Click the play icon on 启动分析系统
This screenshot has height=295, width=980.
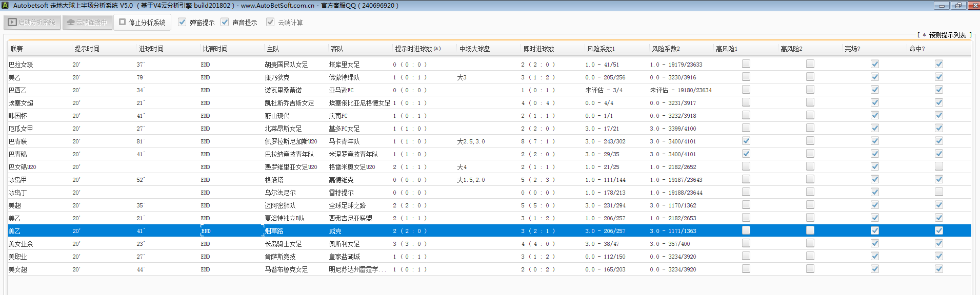point(12,23)
